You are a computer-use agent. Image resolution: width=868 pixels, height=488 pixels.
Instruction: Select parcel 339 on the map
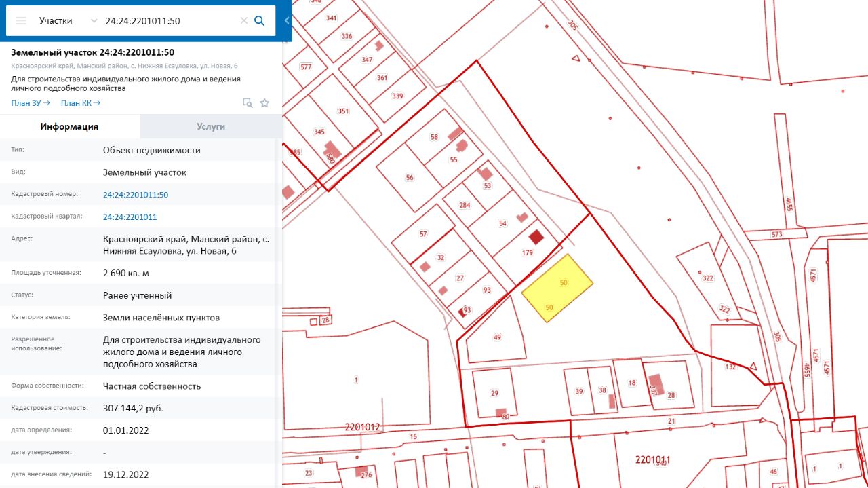tap(397, 96)
